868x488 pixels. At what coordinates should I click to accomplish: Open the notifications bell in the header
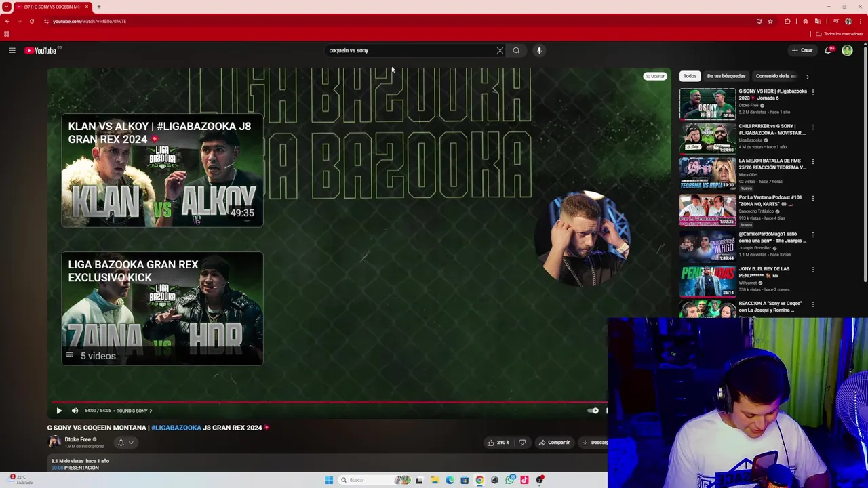[x=828, y=50]
